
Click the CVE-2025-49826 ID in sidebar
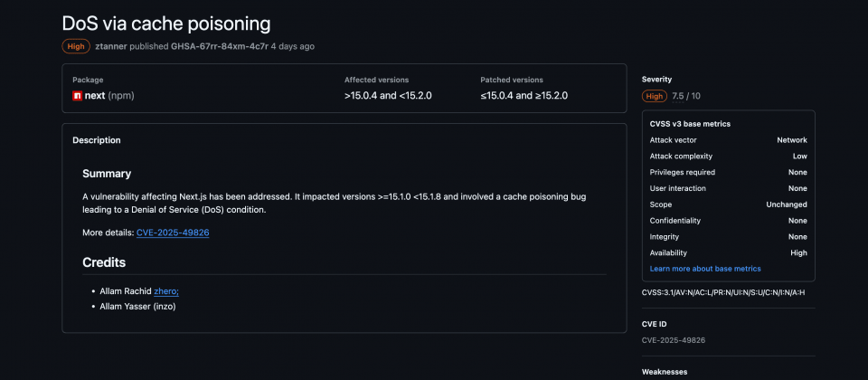pos(674,340)
